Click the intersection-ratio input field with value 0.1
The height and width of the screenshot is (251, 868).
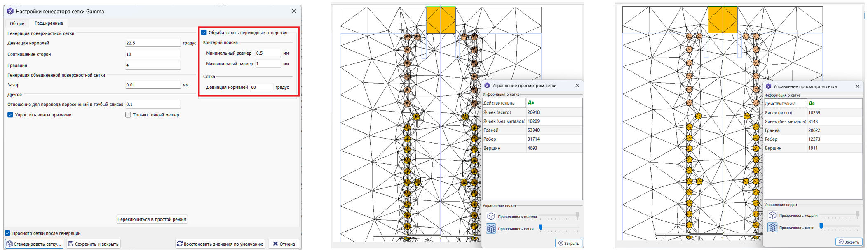(x=153, y=105)
